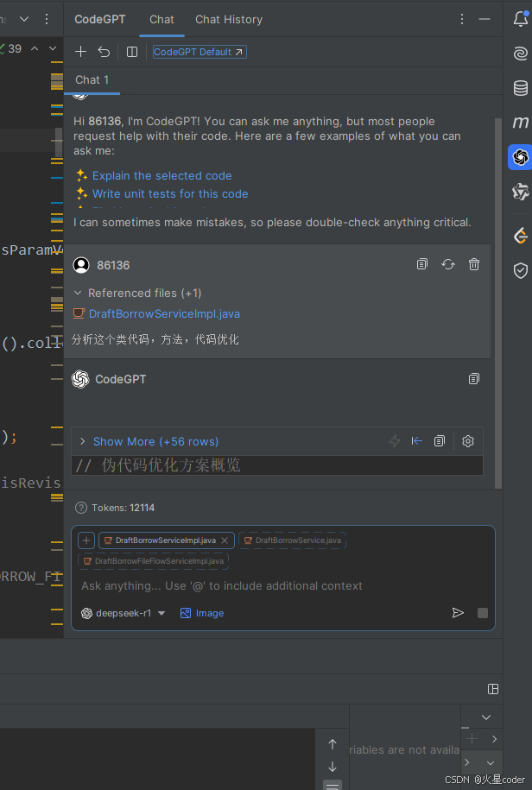Open the shield security tool icon

(x=521, y=271)
